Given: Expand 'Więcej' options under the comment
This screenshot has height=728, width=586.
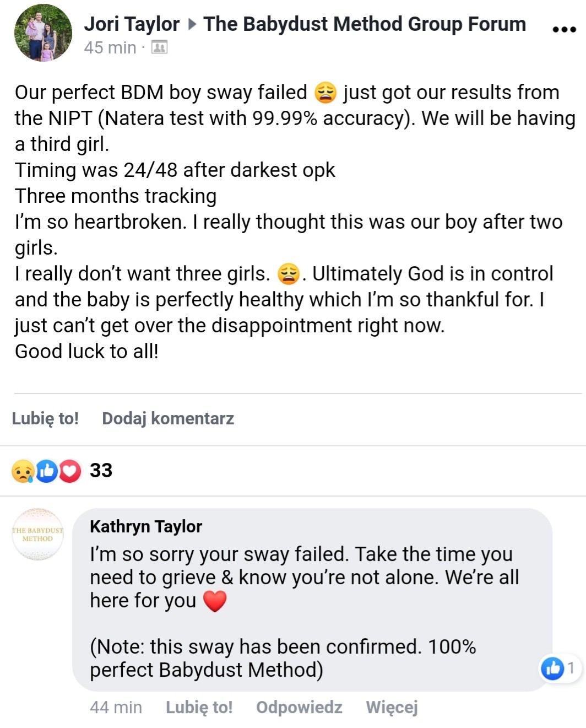Looking at the screenshot, I should pyautogui.click(x=392, y=707).
